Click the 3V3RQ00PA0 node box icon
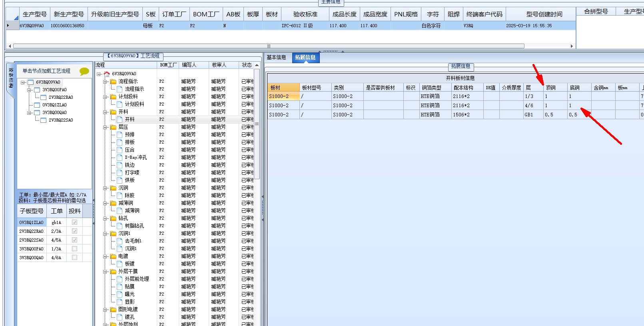Image resolution: width=644 pixels, height=326 pixels. [x=37, y=90]
